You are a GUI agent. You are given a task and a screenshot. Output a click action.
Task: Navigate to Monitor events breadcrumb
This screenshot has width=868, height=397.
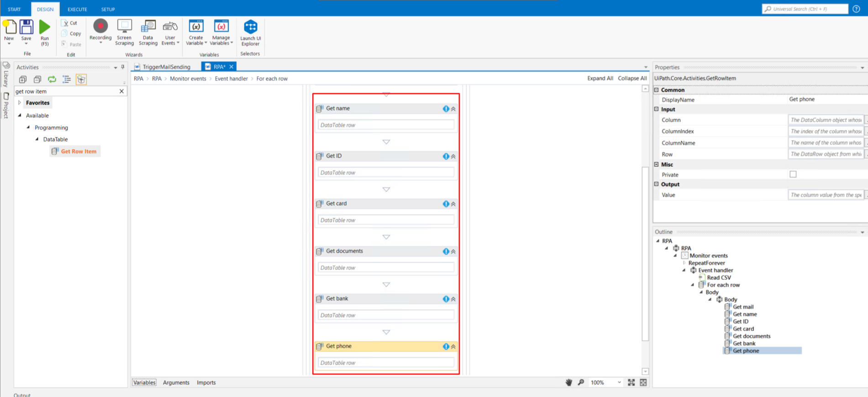(x=188, y=79)
